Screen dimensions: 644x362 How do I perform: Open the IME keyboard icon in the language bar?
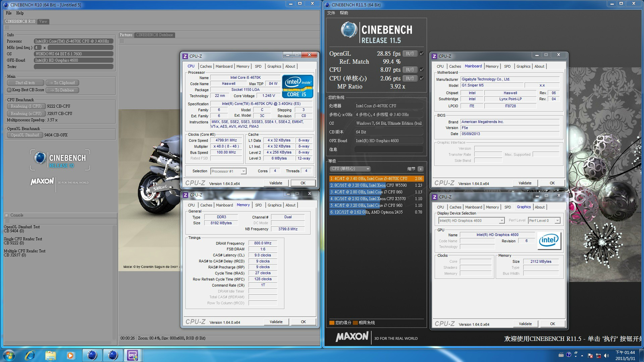[561, 355]
